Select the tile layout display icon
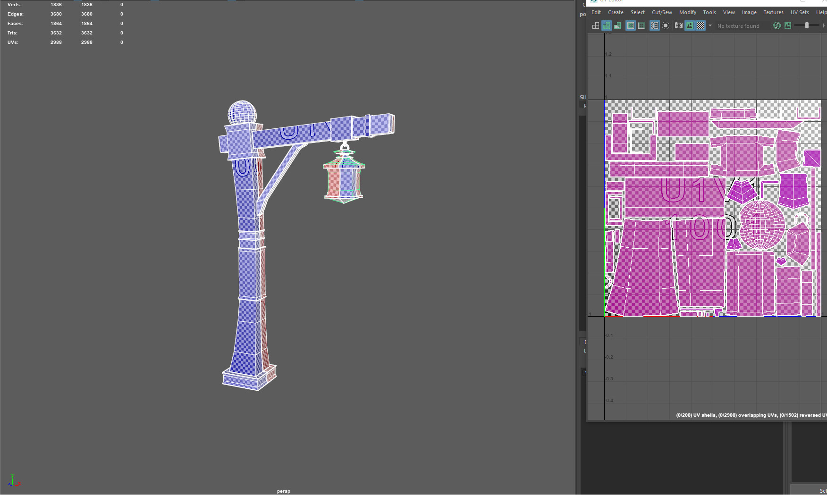Image resolution: width=827 pixels, height=504 pixels. click(597, 26)
